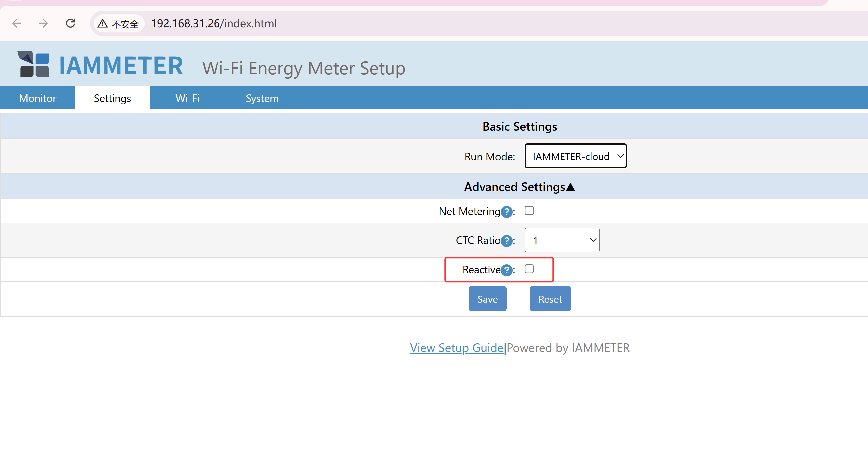Enable the Net Metering checkbox
This screenshot has width=868, height=458.
pos(529,210)
